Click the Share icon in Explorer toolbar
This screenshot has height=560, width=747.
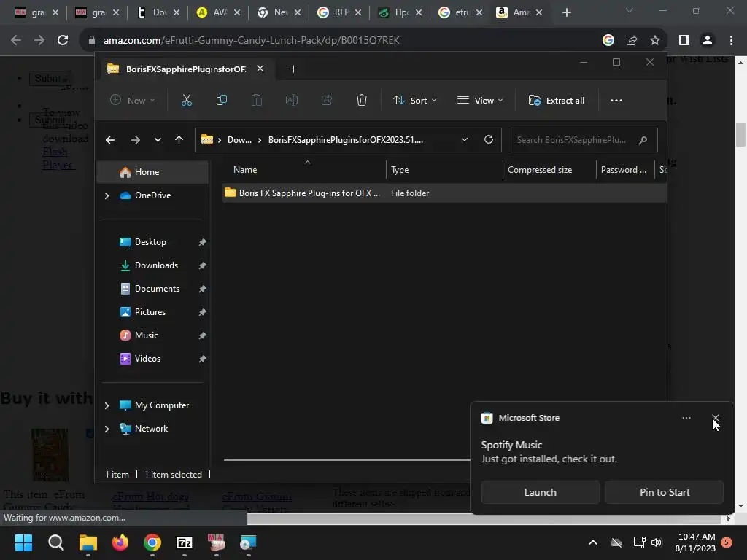[327, 100]
